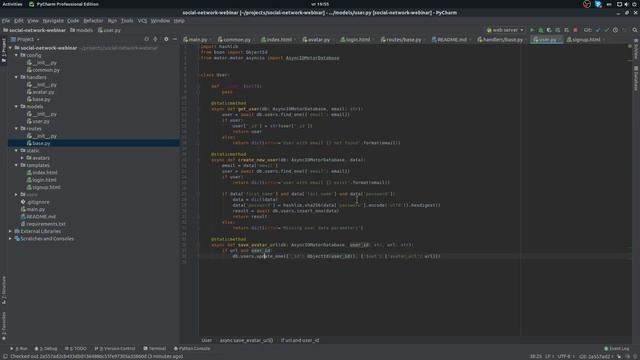Collapse the static folder
This screenshot has height=360, width=640.
16,151
